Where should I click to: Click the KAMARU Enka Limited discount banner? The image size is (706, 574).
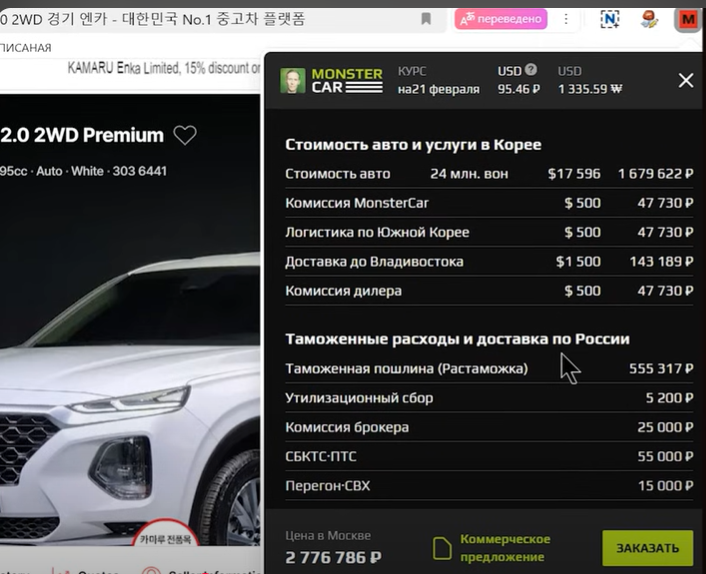click(x=164, y=68)
